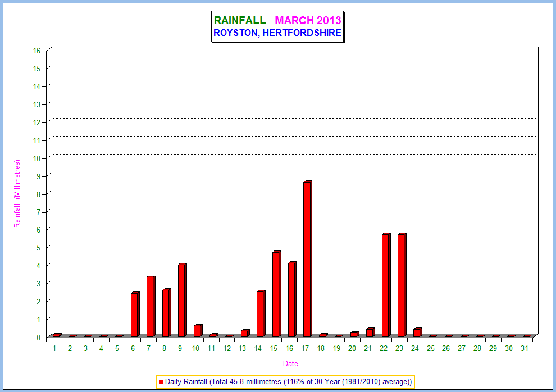Image resolution: width=556 pixels, height=392 pixels.
Task: Click the MARCH 2013 title text
Action: pos(308,21)
